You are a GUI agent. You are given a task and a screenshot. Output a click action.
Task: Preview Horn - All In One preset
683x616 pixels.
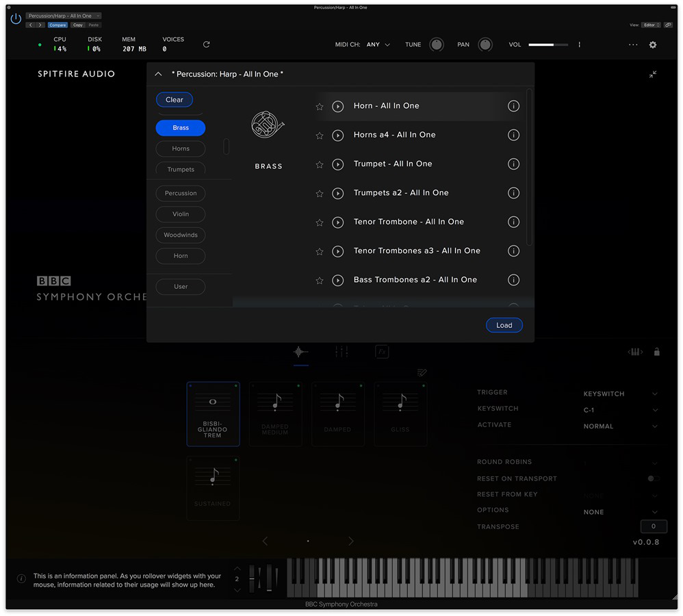coord(337,106)
